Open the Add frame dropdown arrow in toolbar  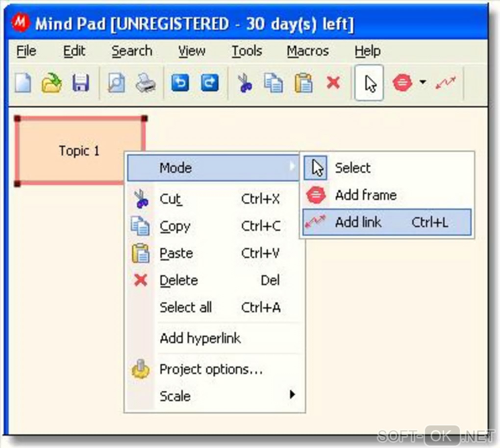pyautogui.click(x=423, y=82)
